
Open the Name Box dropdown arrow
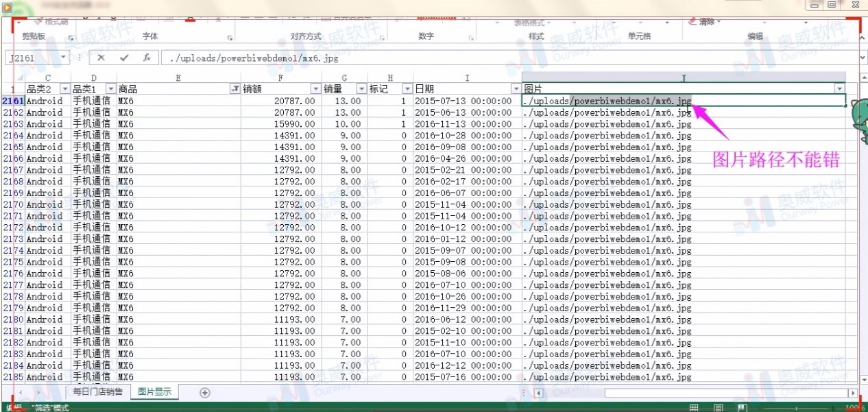point(64,58)
